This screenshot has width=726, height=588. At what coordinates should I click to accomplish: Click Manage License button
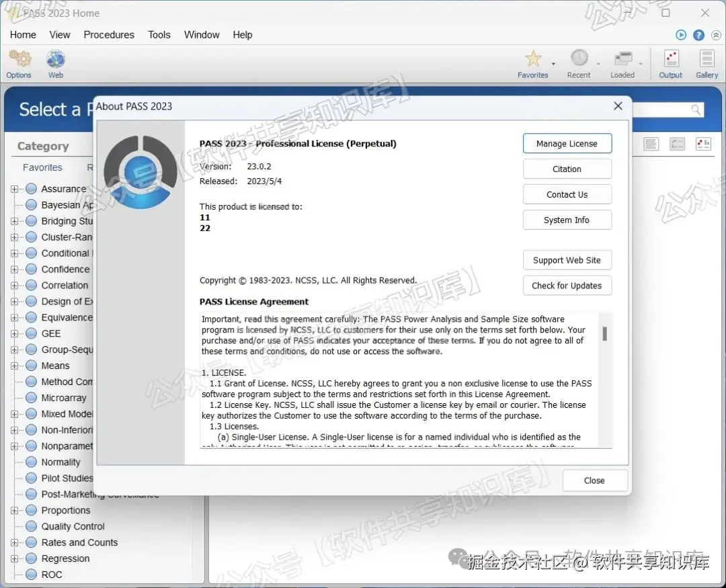coord(567,144)
